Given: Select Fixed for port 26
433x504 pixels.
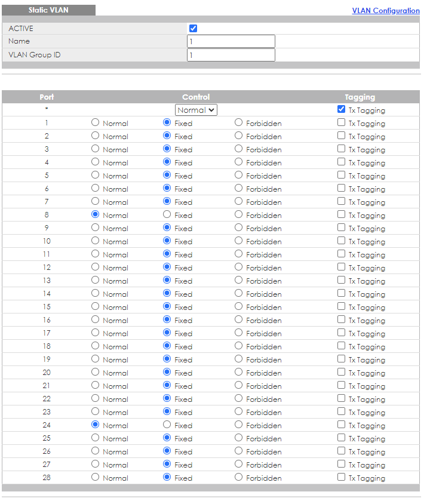Looking at the screenshot, I should tap(167, 451).
